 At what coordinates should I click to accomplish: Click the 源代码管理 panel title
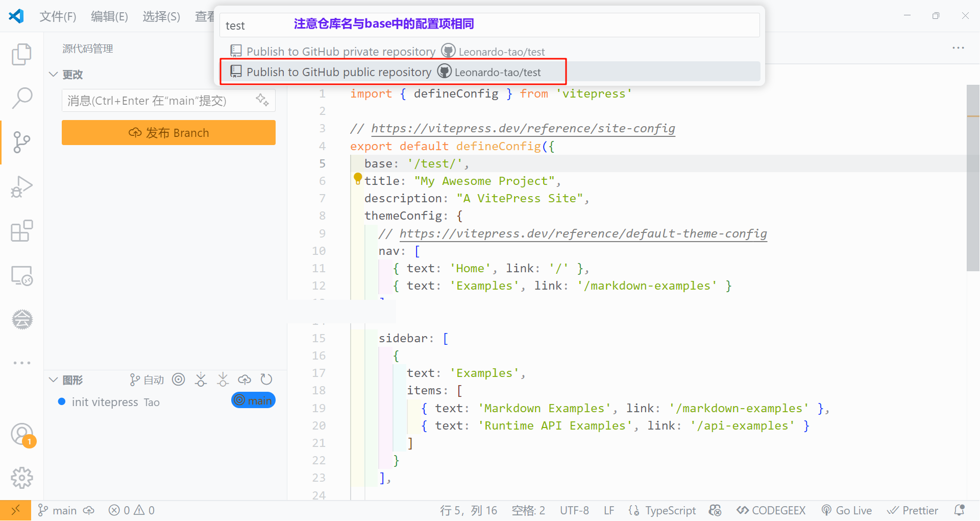coord(88,49)
